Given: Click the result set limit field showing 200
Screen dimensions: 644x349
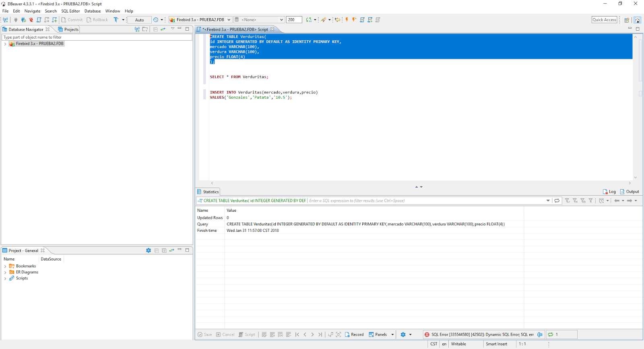Looking at the screenshot, I should (x=294, y=20).
